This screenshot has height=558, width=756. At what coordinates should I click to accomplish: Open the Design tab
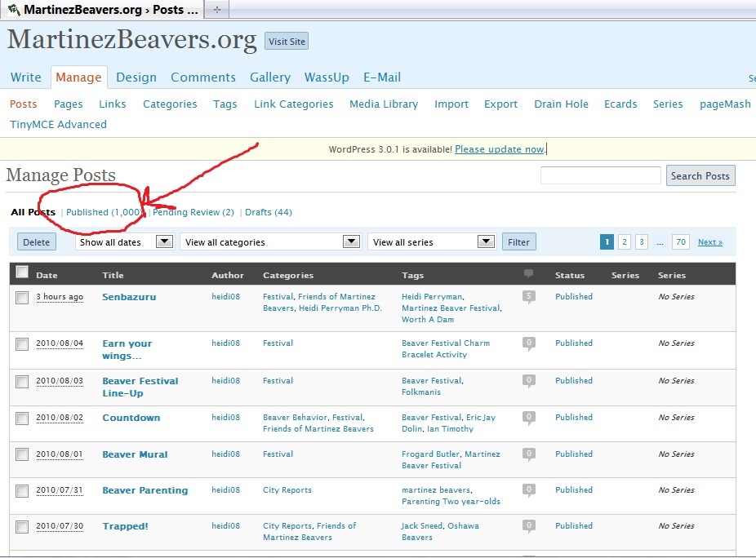point(136,77)
